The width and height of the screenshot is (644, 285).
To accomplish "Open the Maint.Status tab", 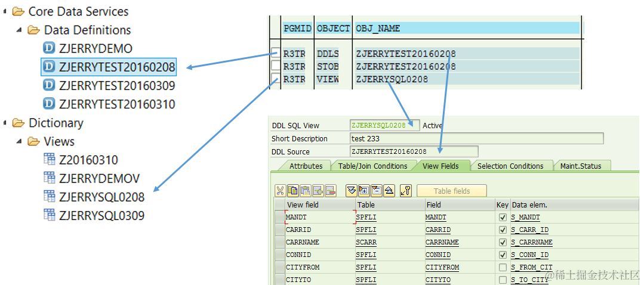I will tap(581, 166).
